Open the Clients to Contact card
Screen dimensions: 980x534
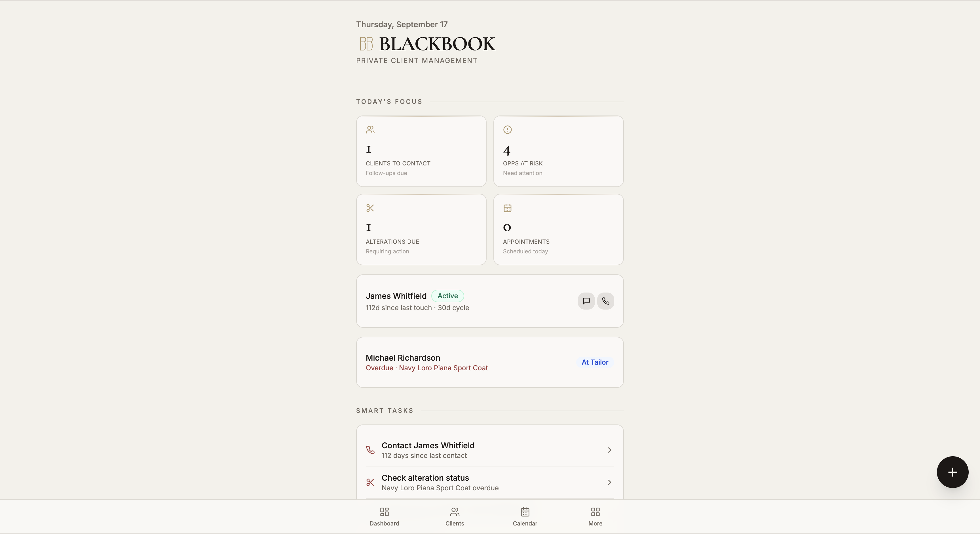[x=421, y=151]
